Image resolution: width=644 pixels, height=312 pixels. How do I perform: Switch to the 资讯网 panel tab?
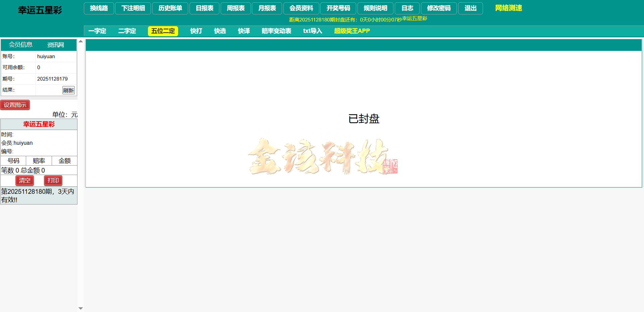(x=55, y=45)
